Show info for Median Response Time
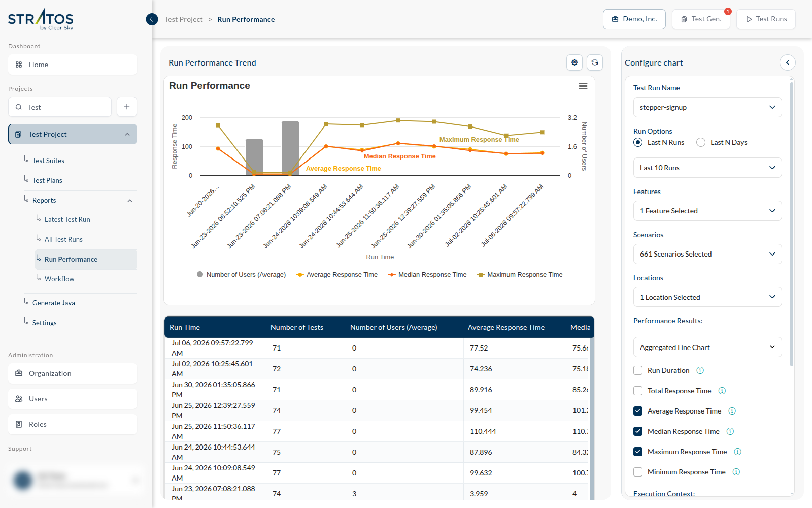Screen dimensions: 812x508 (730, 431)
